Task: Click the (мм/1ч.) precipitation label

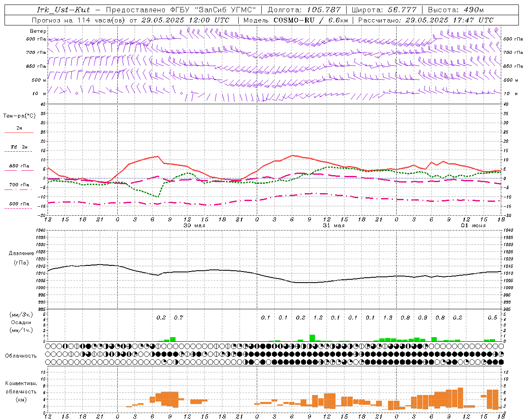Action: pyautogui.click(x=21, y=330)
